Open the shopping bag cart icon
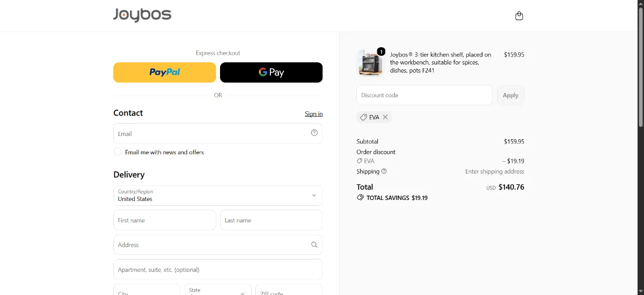644x295 pixels. click(x=519, y=16)
